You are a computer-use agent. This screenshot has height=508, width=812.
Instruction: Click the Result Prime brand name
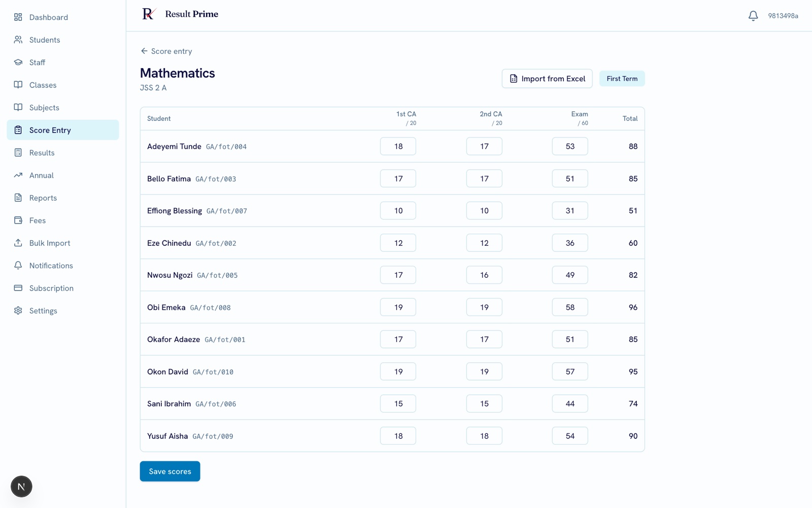192,14
